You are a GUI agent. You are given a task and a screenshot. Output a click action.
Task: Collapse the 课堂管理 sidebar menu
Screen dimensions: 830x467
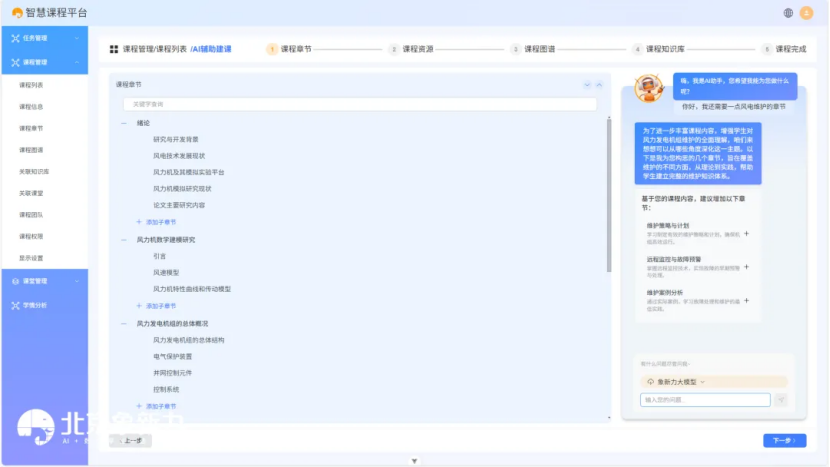44,281
